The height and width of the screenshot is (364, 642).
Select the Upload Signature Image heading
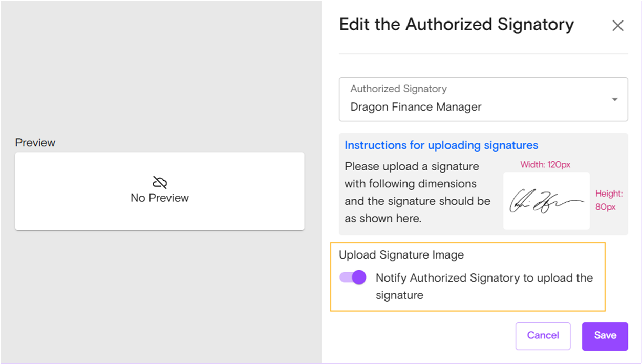click(x=401, y=255)
